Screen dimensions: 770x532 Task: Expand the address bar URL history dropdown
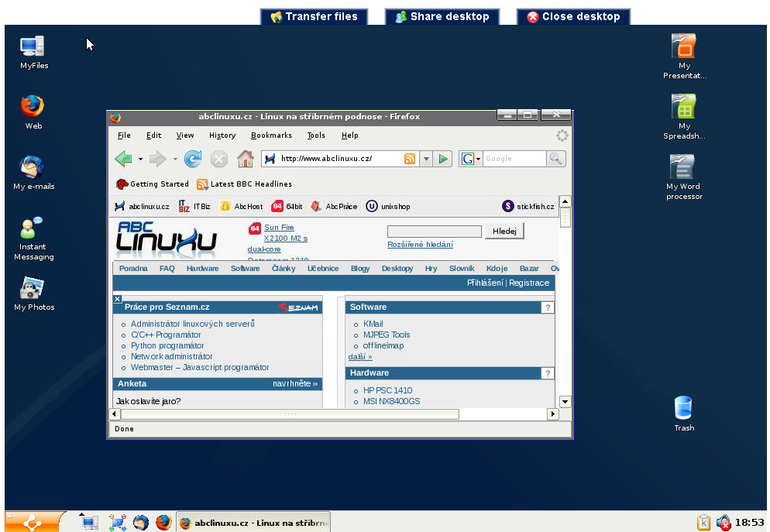click(426, 159)
